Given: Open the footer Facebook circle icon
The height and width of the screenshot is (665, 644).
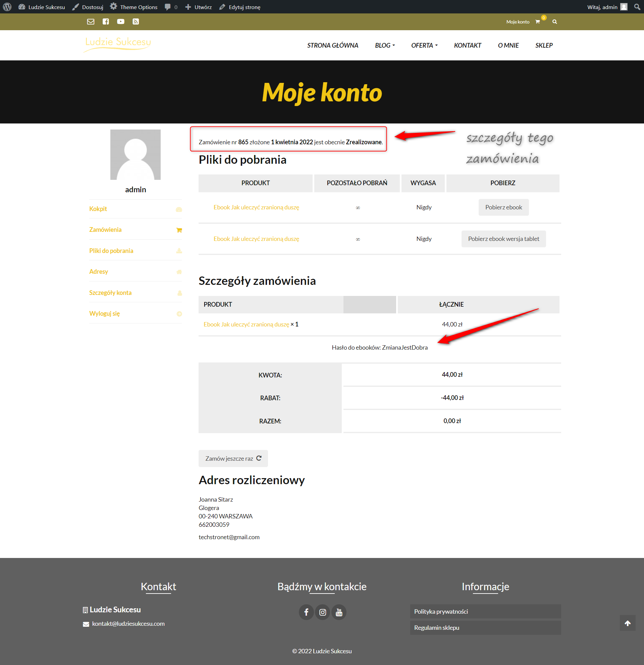Looking at the screenshot, I should coord(306,612).
